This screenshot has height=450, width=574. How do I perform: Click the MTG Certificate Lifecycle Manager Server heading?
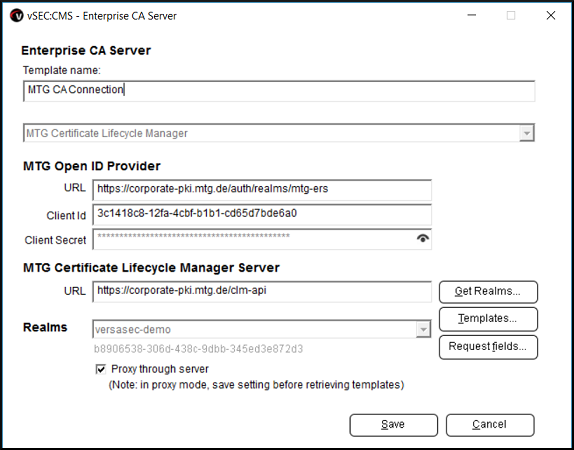151,268
